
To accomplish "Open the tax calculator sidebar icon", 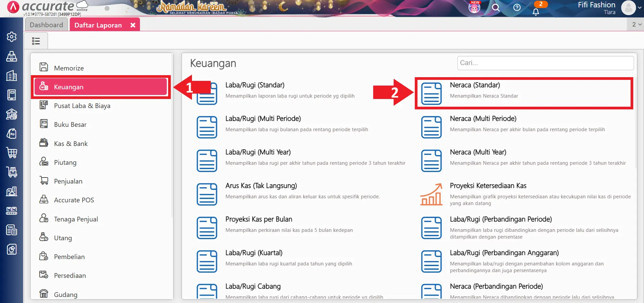I will (x=11, y=230).
